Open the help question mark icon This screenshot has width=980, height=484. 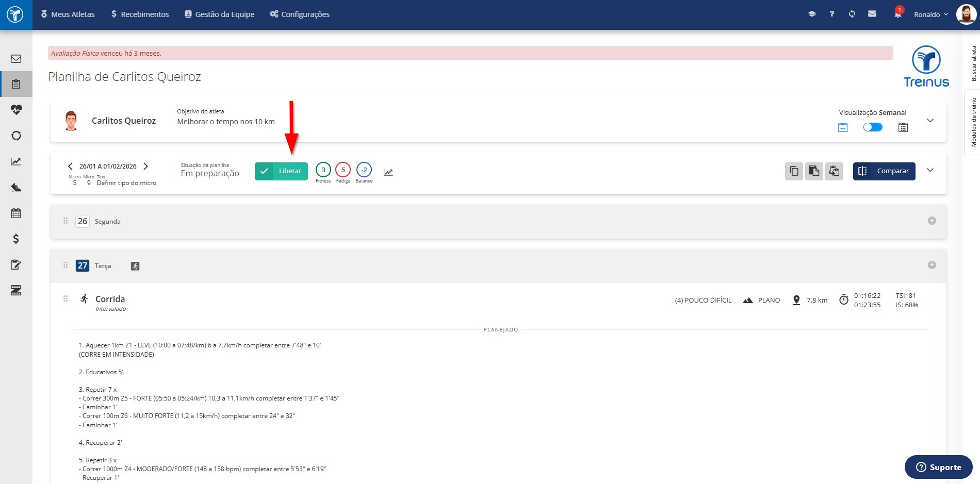click(x=831, y=14)
